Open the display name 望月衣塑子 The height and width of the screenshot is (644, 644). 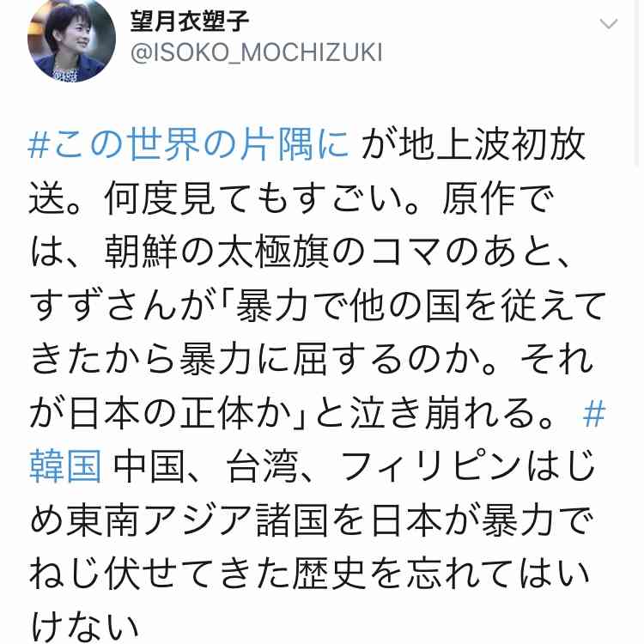[x=190, y=21]
